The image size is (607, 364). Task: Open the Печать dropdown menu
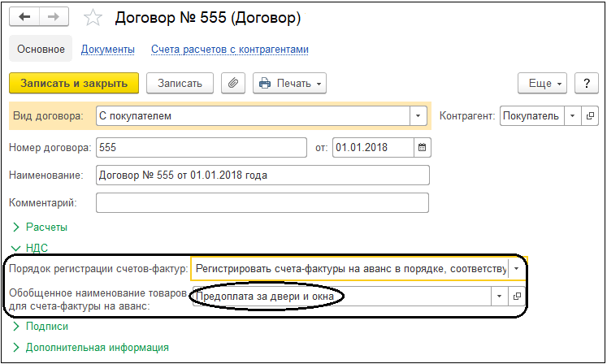click(289, 83)
